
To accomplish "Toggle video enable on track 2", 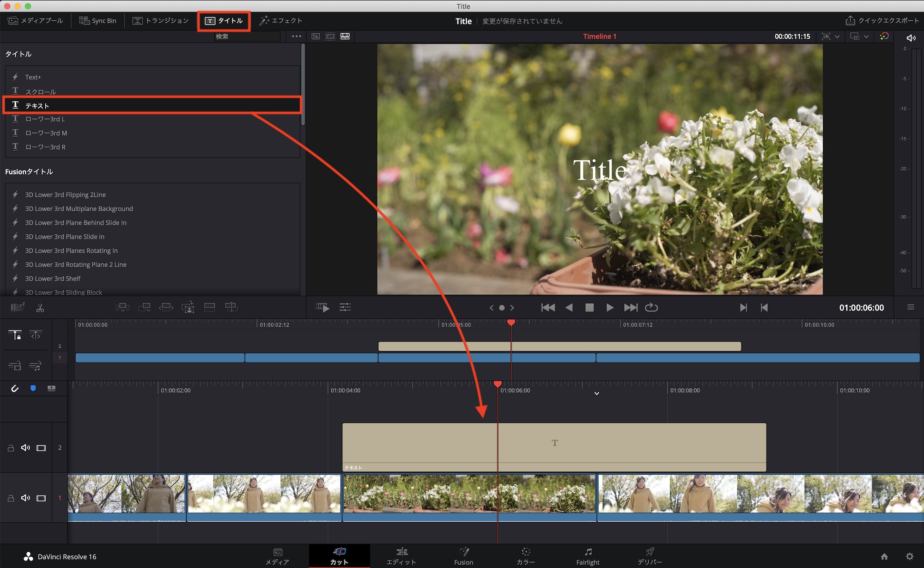I will (x=41, y=448).
